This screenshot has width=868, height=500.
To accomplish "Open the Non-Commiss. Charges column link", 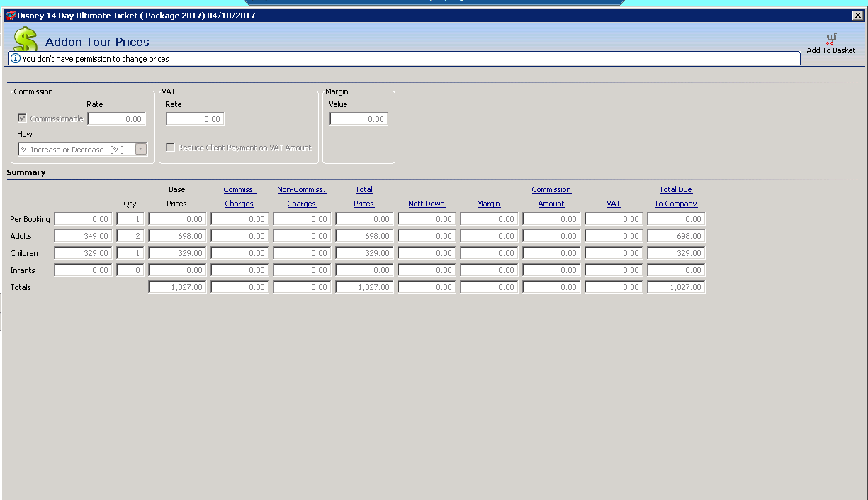I will click(x=302, y=196).
